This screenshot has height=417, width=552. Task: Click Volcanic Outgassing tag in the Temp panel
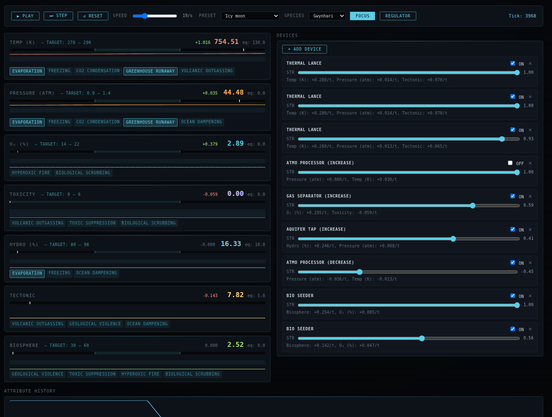pyautogui.click(x=207, y=71)
